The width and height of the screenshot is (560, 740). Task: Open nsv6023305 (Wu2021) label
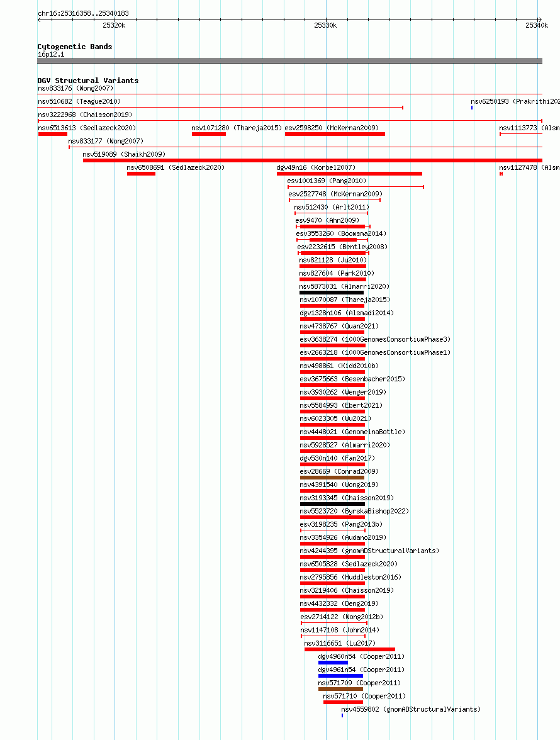coord(335,418)
